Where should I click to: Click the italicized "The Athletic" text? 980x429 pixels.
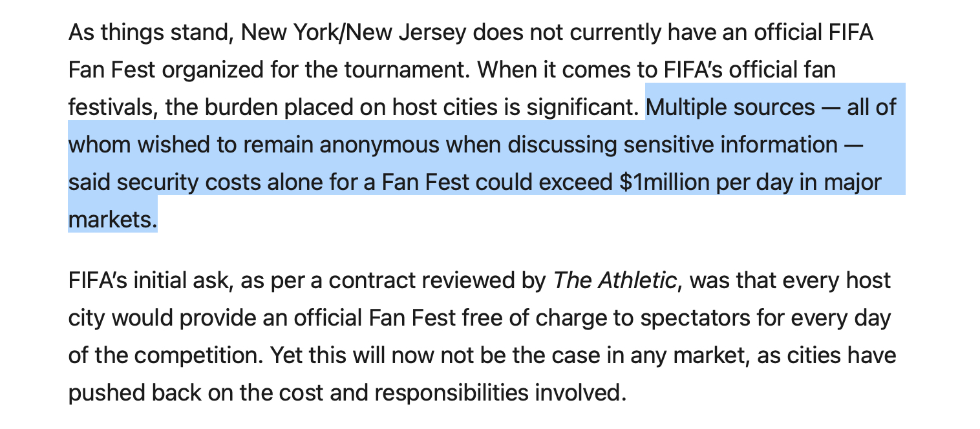614,280
